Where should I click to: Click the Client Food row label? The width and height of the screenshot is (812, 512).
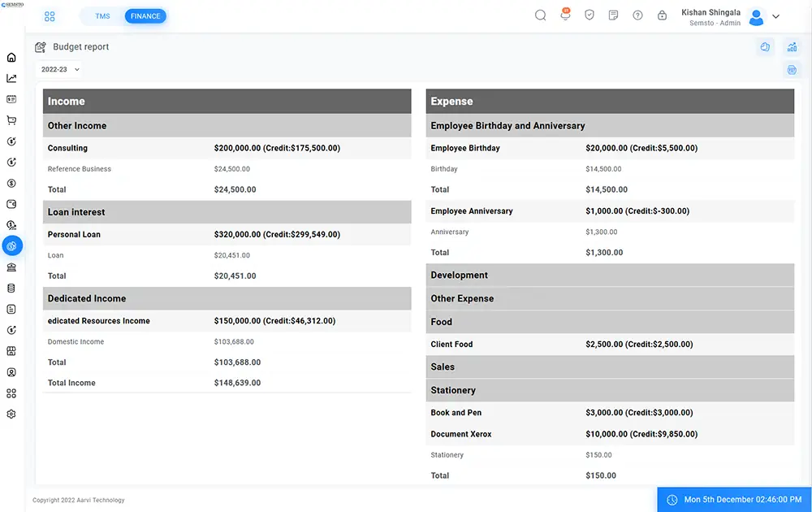(x=451, y=345)
